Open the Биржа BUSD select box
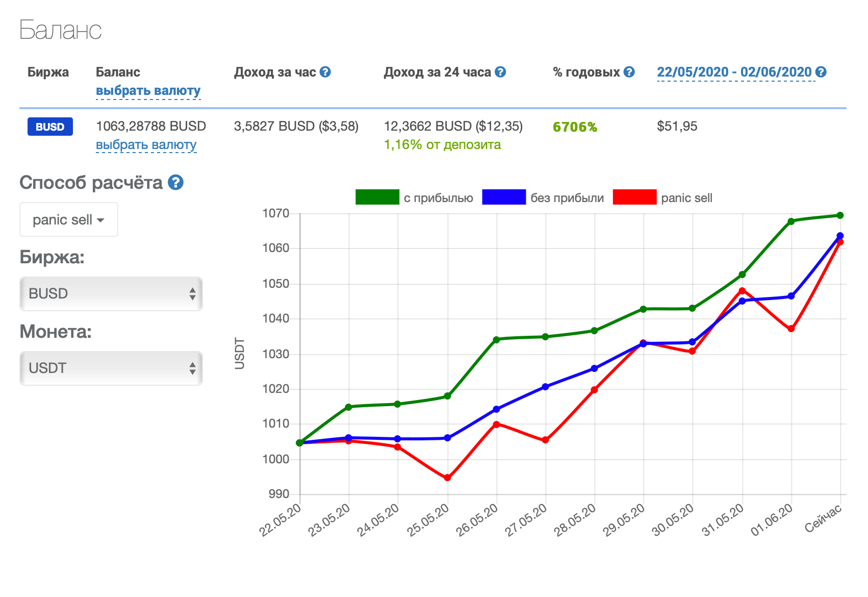Viewport: 868px width, 597px height. [x=111, y=294]
